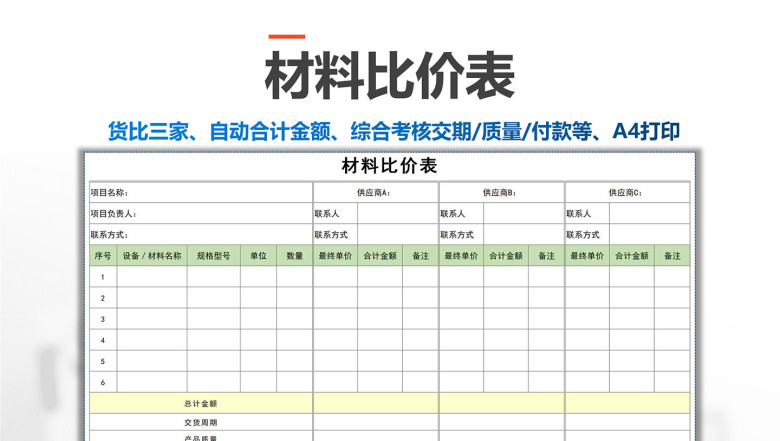Select the 数量 column header
The height and width of the screenshot is (441, 780).
click(295, 256)
